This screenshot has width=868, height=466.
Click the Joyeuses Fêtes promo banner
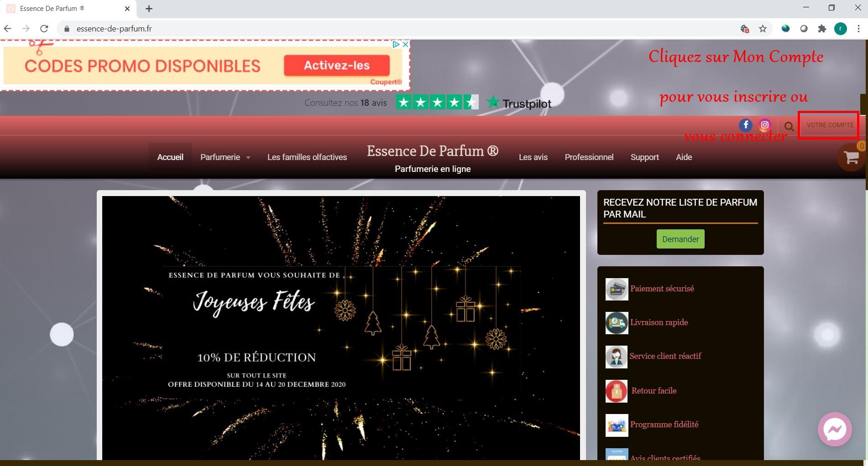(x=341, y=328)
